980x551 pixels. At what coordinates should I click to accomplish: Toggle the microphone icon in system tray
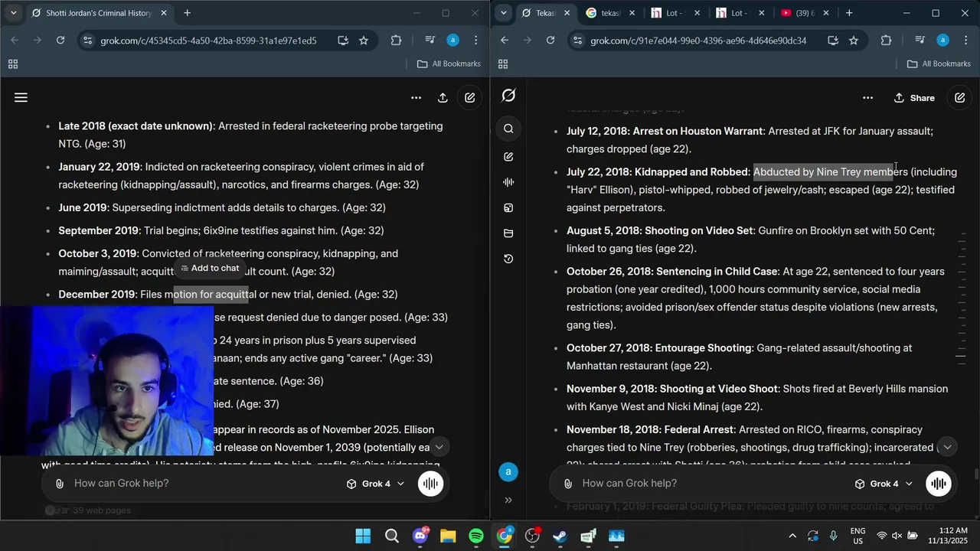pyautogui.click(x=834, y=536)
